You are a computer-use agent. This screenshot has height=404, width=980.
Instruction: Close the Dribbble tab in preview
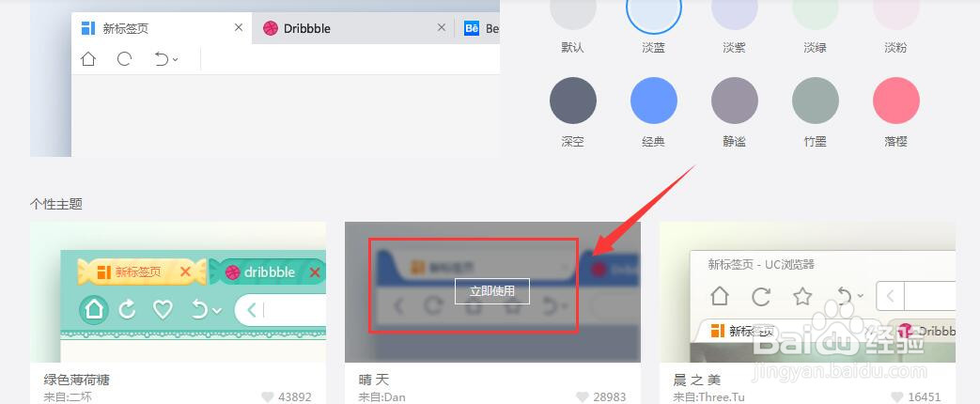pos(442,27)
